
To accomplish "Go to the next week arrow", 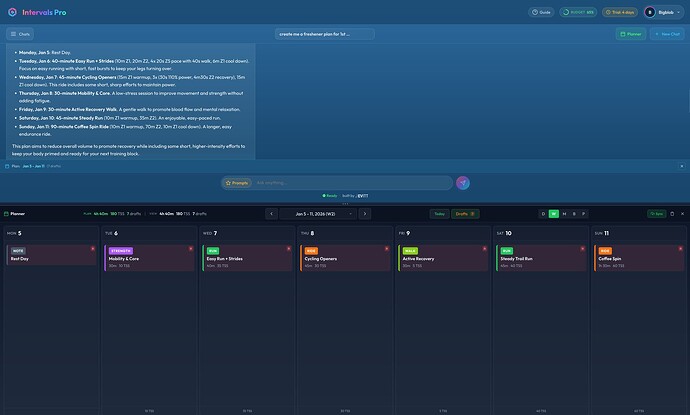I will point(364,214).
